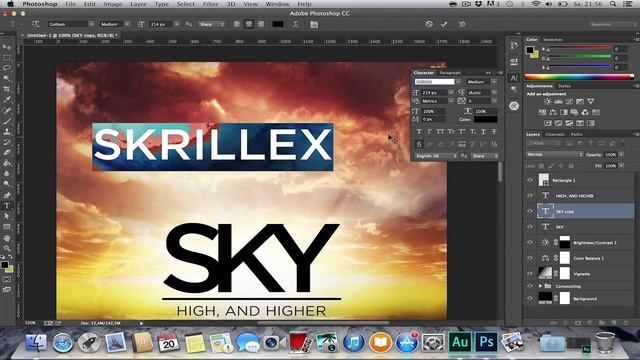This screenshot has width=640, height=360.
Task: Hide the Color Balance 1 layer
Action: click(x=530, y=258)
